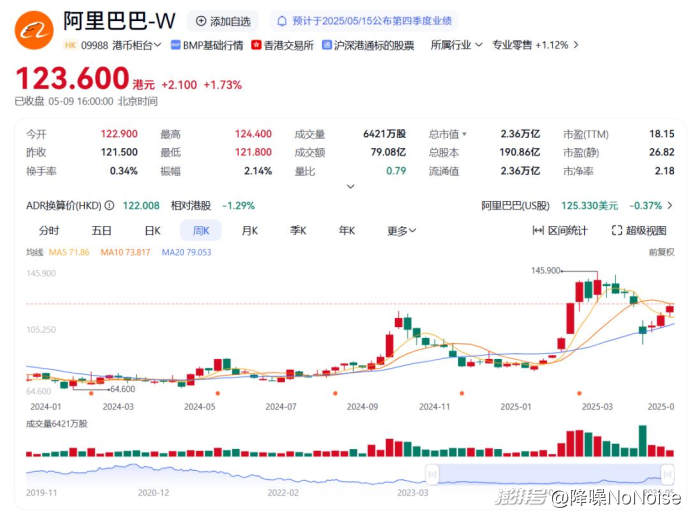Viewport: 690px width, 518px height.
Task: Click the BMP基础行情 badge
Action: tap(207, 45)
